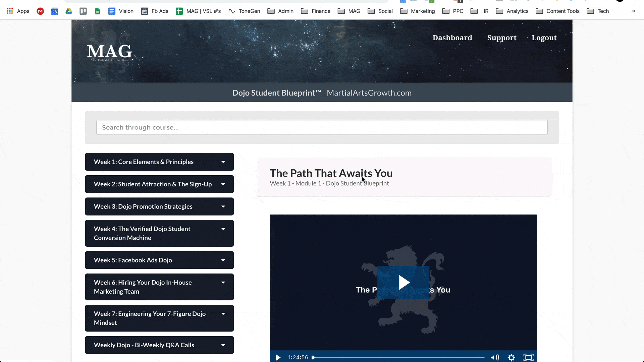Expand Week 1: Core Elements & Principles

click(x=159, y=162)
